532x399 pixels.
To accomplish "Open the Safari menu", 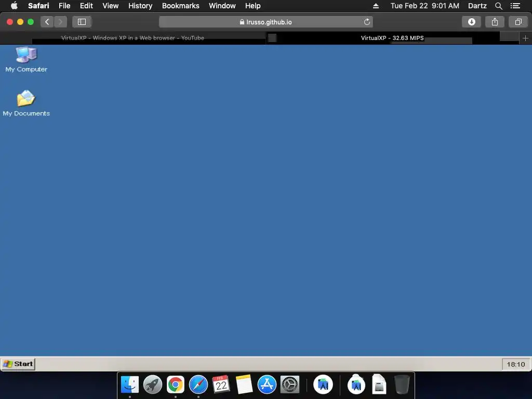I will pyautogui.click(x=38, y=6).
